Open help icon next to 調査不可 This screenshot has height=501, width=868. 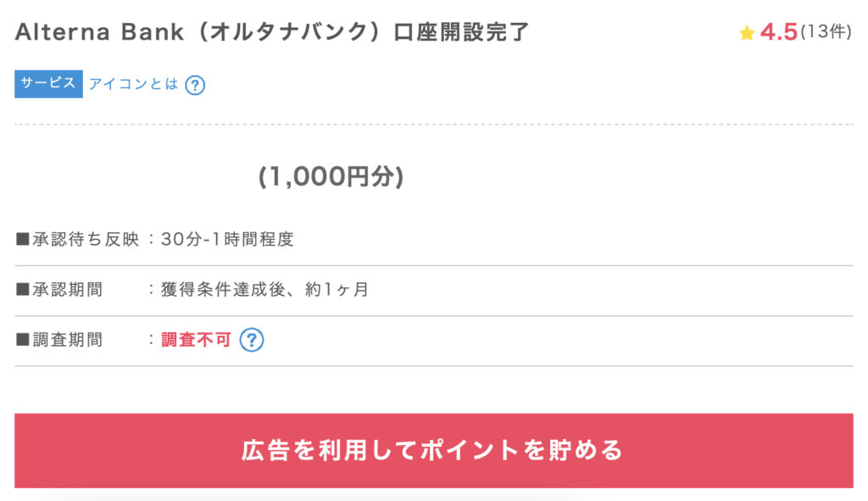(x=251, y=339)
